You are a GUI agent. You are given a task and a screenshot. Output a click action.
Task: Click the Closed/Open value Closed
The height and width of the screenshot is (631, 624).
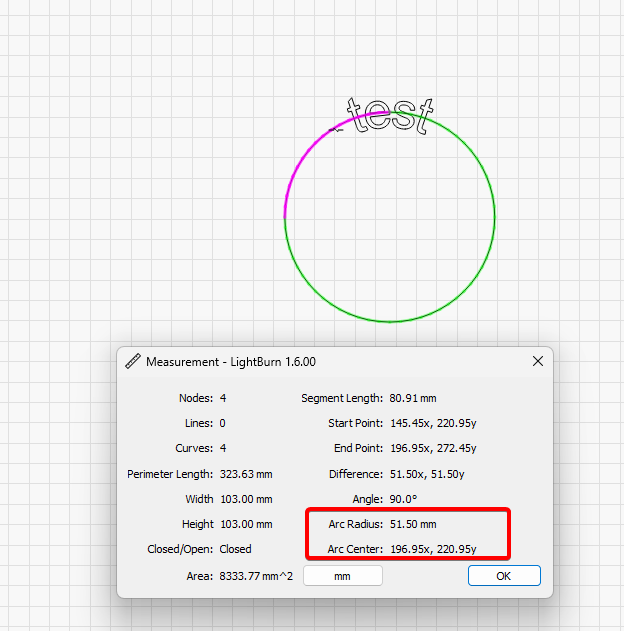[235, 549]
